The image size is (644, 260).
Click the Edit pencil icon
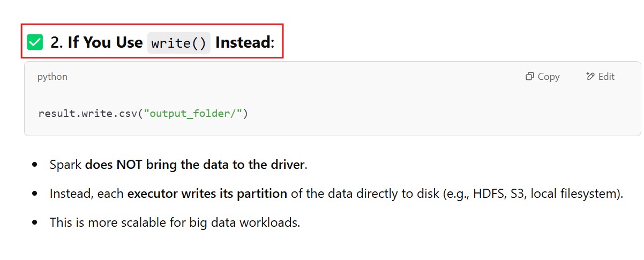[590, 77]
